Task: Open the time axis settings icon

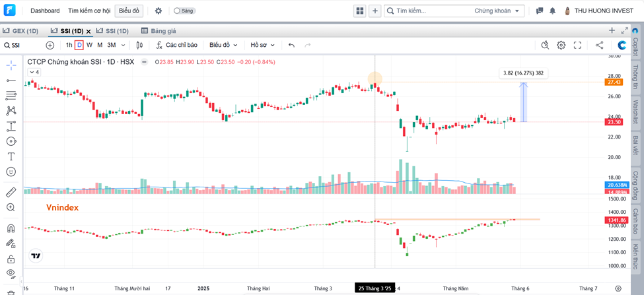Action: tap(618, 288)
